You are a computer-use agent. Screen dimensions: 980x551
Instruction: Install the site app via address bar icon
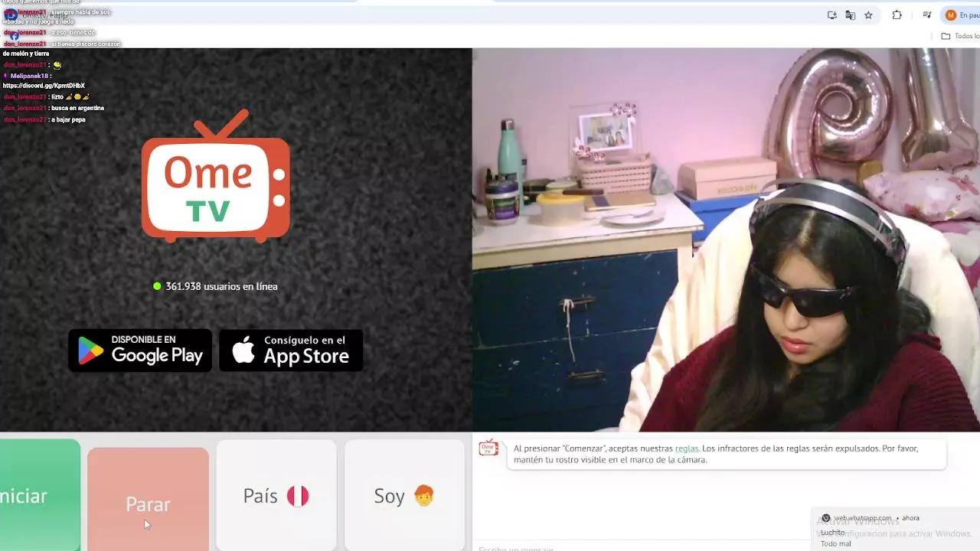(831, 15)
